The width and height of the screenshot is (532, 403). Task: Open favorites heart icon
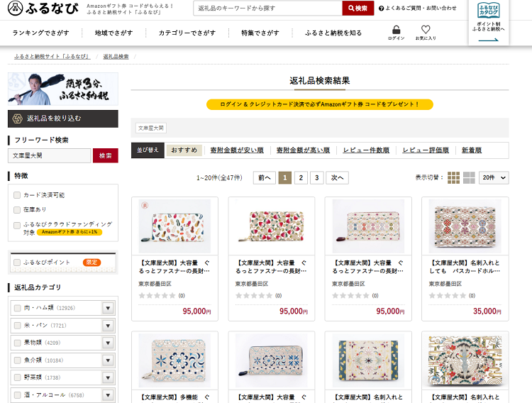click(426, 31)
